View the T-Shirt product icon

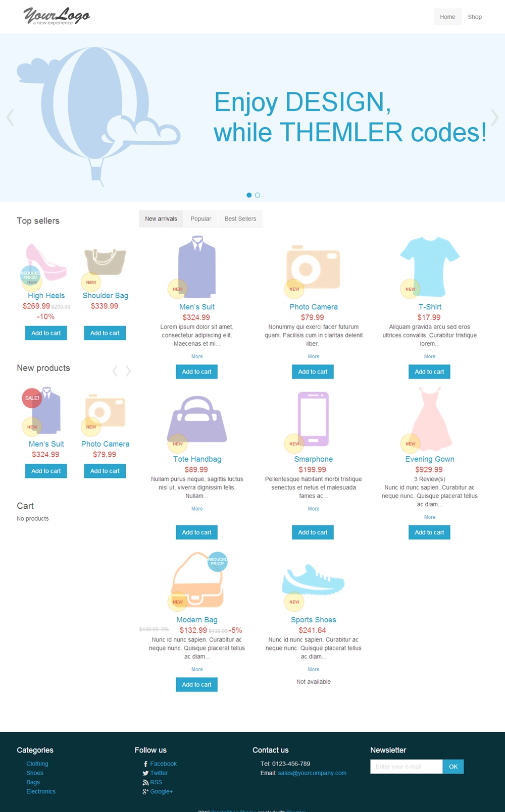[430, 266]
